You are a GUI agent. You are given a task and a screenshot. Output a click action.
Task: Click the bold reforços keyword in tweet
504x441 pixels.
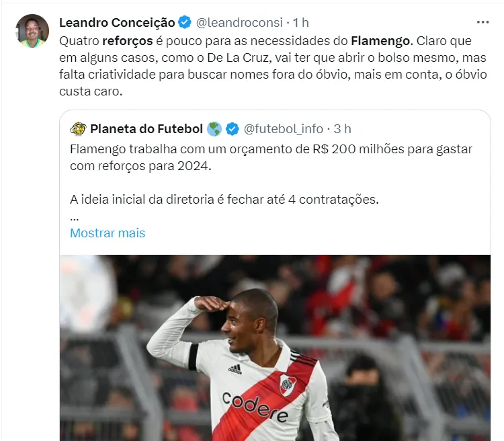pyautogui.click(x=128, y=41)
